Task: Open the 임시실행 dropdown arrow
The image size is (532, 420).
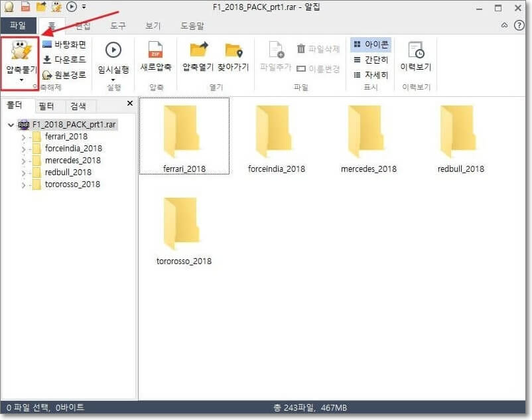Action: (113, 80)
